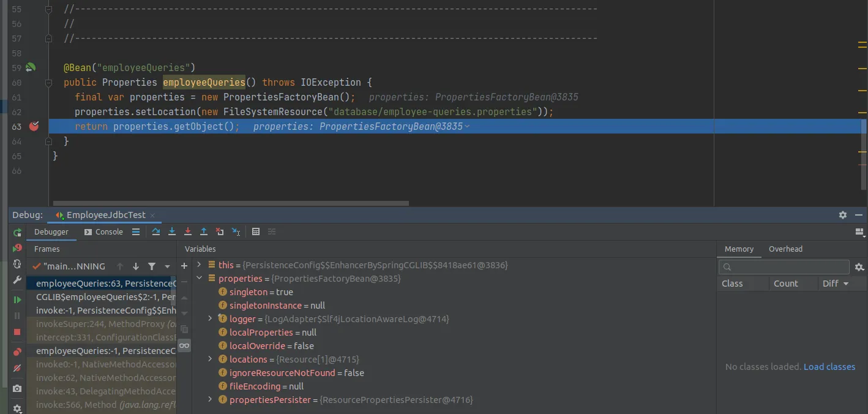This screenshot has height=414, width=868.
Task: Expand the 'logger' field node
Action: (211, 319)
